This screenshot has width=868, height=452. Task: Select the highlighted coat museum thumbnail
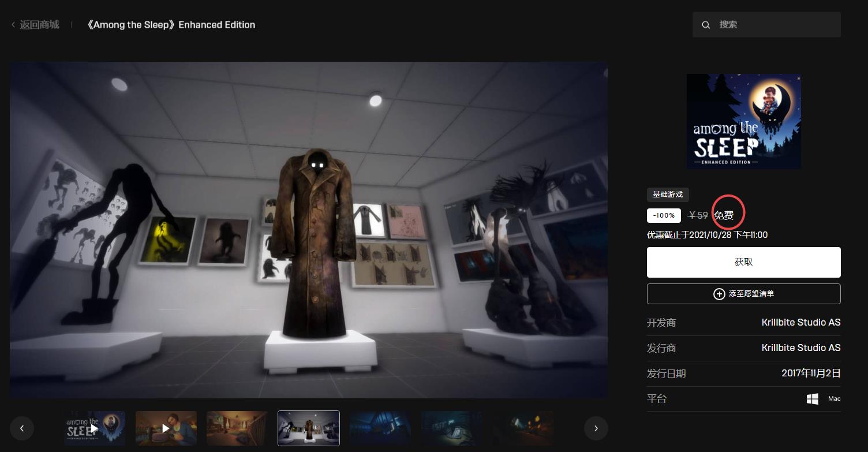[x=309, y=428]
